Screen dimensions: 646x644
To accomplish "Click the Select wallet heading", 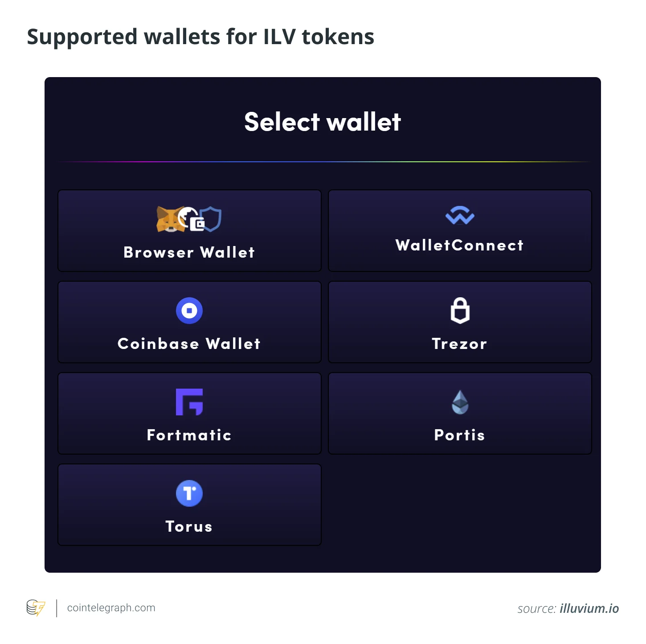I will pyautogui.click(x=323, y=122).
